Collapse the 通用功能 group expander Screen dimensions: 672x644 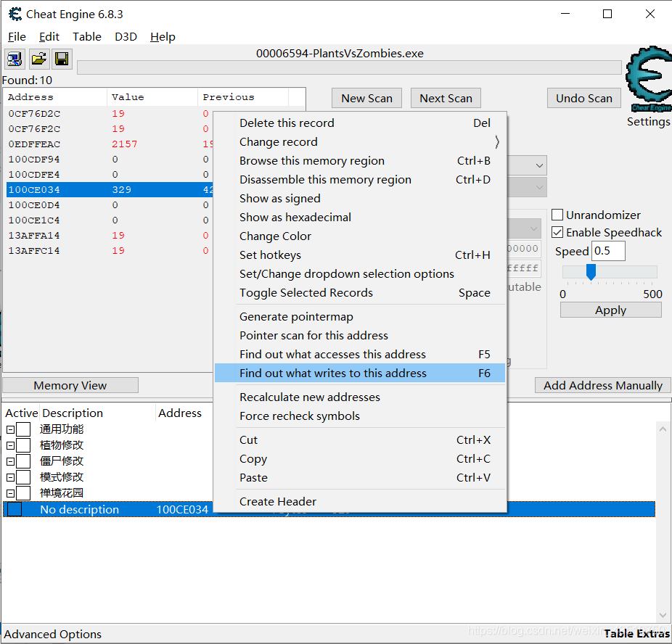point(11,429)
